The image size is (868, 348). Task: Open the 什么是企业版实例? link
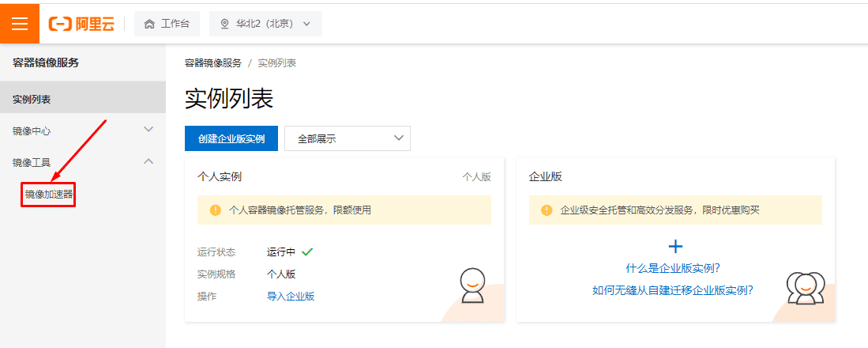point(673,269)
